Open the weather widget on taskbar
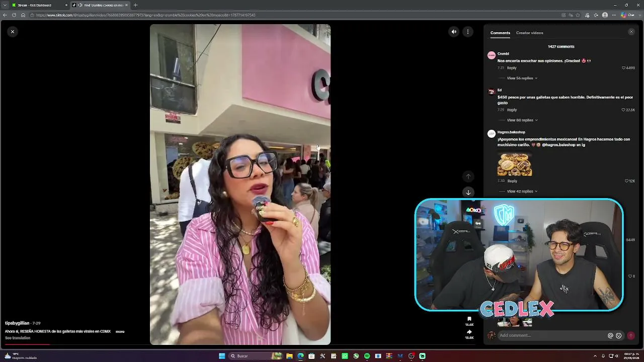 20,356
